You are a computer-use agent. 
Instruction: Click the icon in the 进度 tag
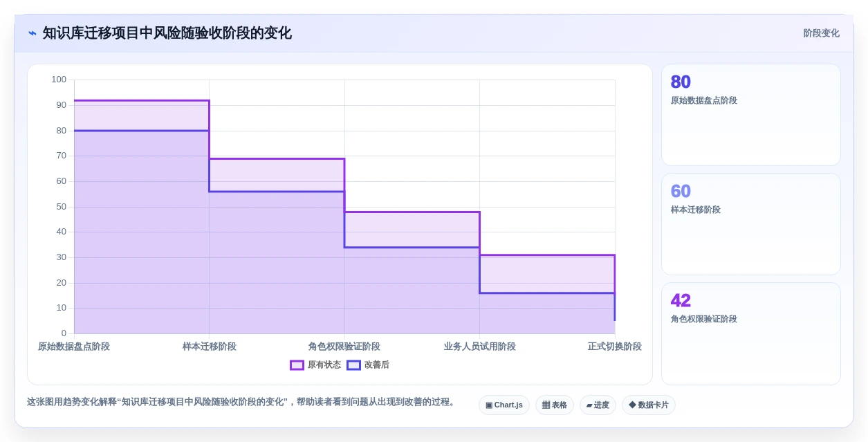[589, 405]
